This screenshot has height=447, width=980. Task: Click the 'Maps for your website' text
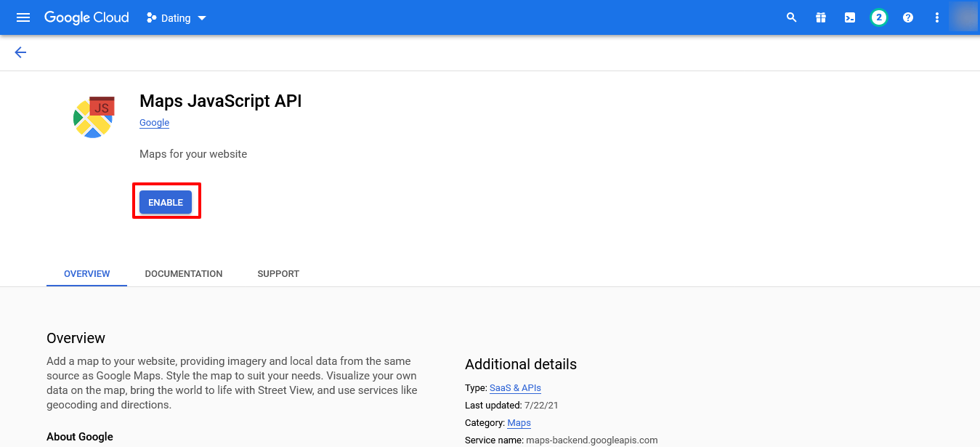193,154
